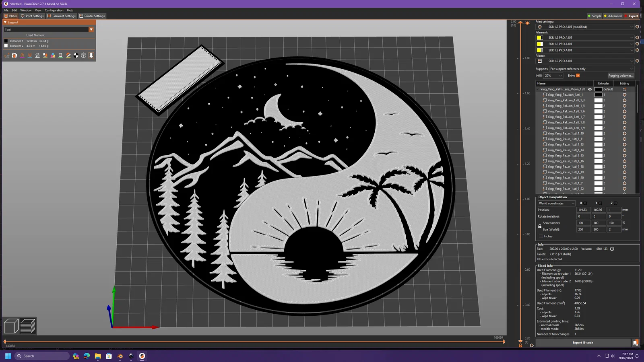Collapse Ying_Yang_Palm object tree
Viewport: 644px width, 362px height.
click(x=538, y=89)
